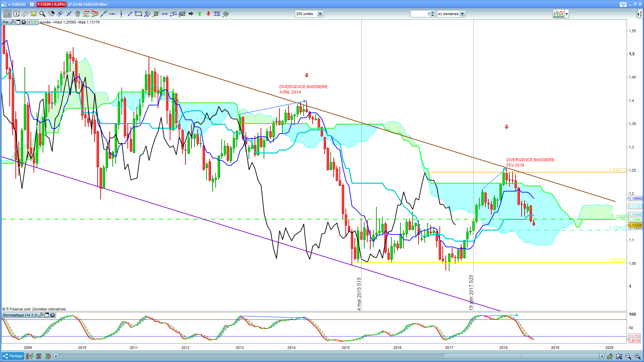
Task: Toggle the order book depth icon
Action: coord(48,356)
